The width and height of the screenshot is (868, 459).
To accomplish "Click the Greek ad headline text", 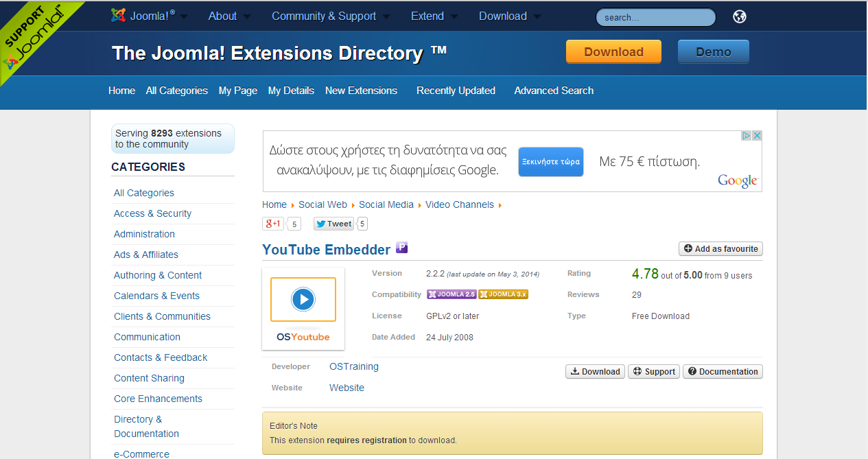I will [388, 161].
